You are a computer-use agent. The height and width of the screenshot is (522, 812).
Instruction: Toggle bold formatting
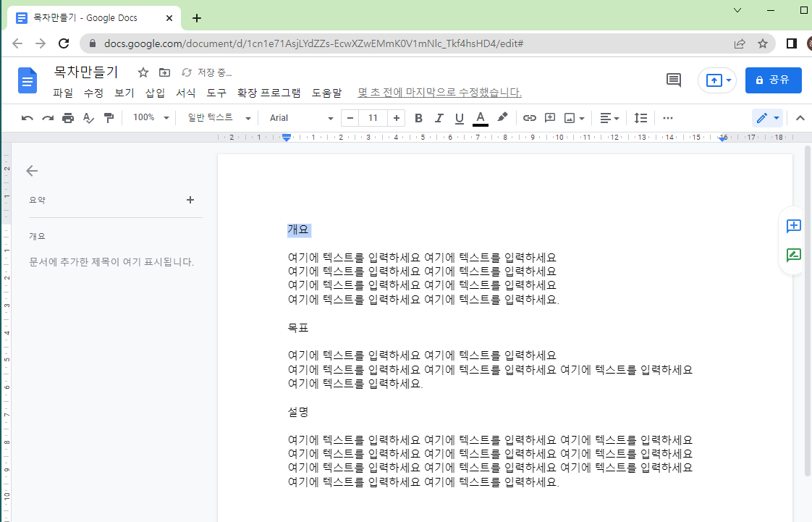418,117
